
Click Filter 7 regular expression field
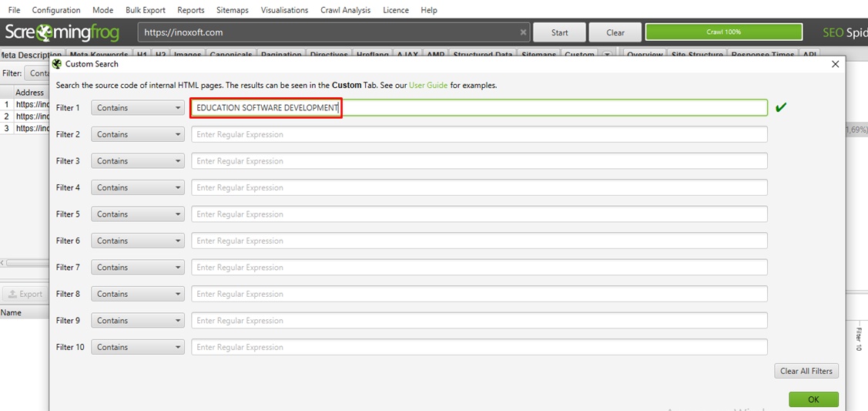coord(479,267)
